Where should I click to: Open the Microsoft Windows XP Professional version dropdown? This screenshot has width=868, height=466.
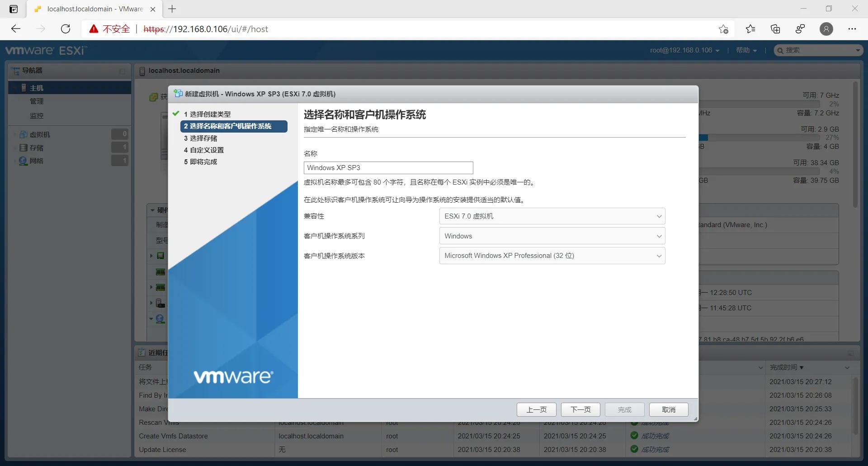[x=552, y=256]
